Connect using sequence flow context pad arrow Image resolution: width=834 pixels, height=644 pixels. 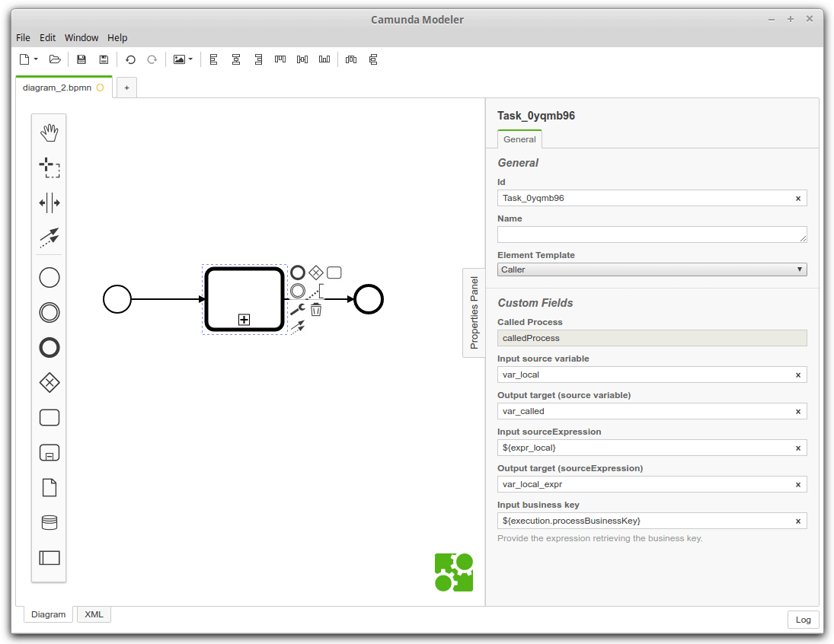298,327
